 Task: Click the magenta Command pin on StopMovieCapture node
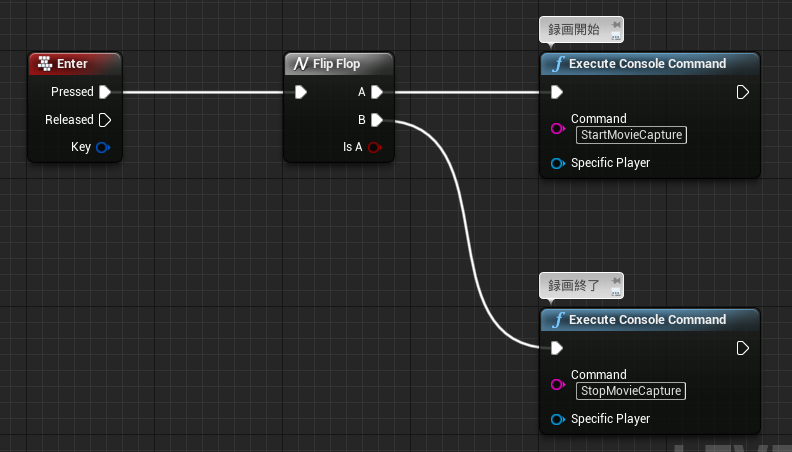pos(557,384)
